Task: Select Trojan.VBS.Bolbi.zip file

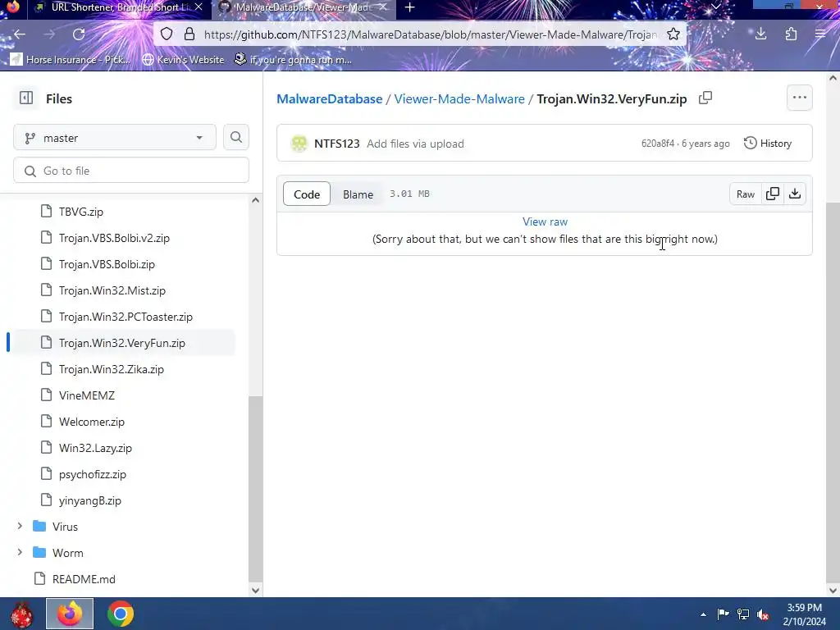Action: click(107, 264)
